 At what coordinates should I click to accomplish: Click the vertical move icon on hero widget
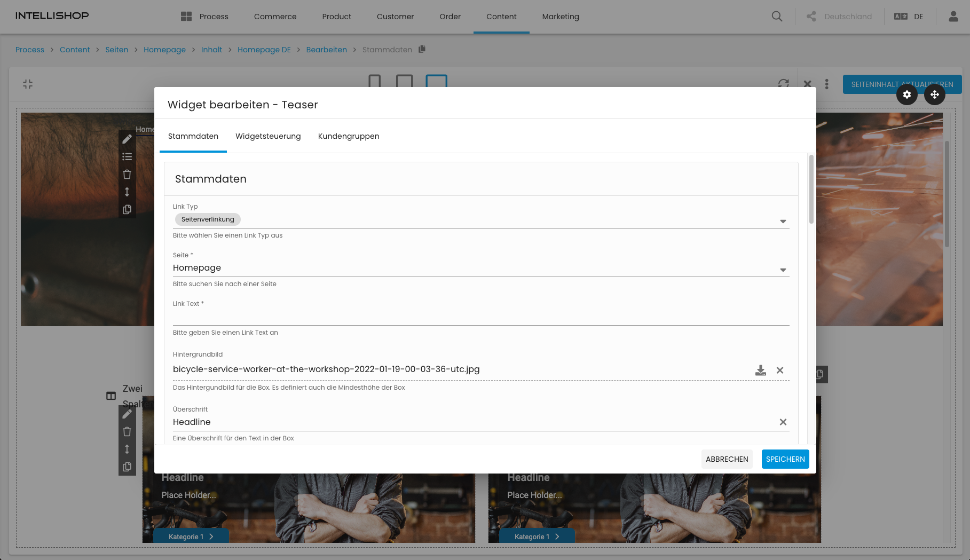pyautogui.click(x=127, y=192)
